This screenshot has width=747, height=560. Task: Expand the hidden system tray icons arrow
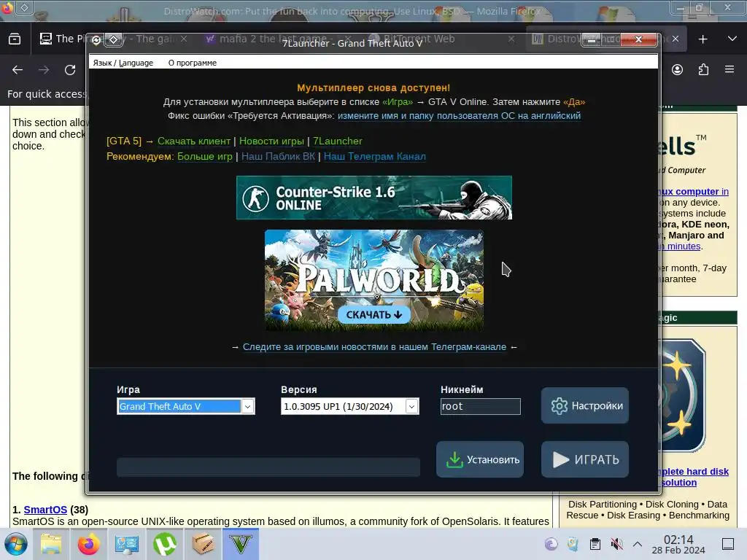pyautogui.click(x=638, y=544)
